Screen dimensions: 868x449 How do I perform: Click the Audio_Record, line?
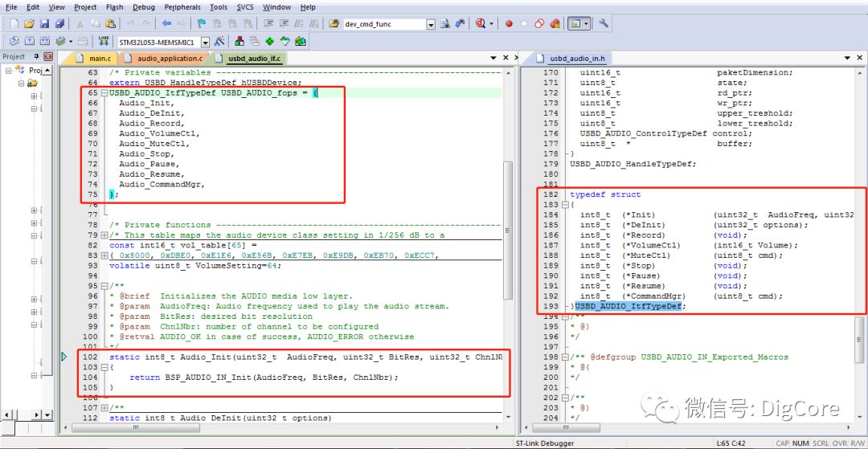point(151,124)
